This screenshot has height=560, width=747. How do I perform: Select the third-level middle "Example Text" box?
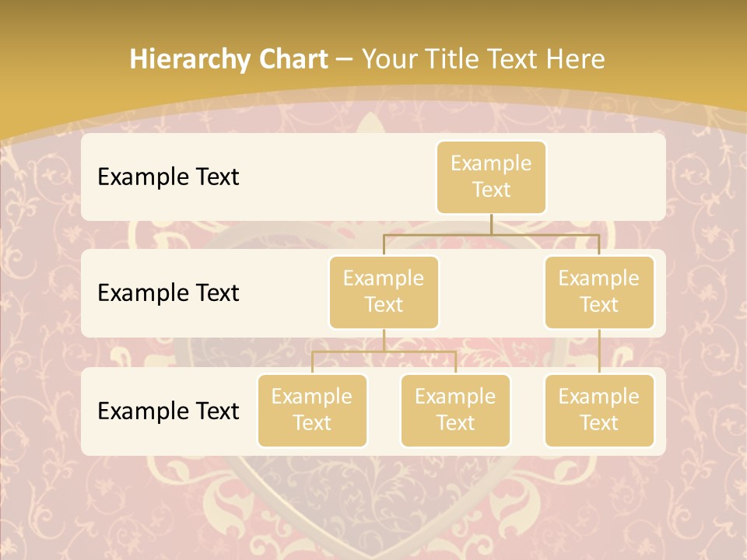point(455,410)
